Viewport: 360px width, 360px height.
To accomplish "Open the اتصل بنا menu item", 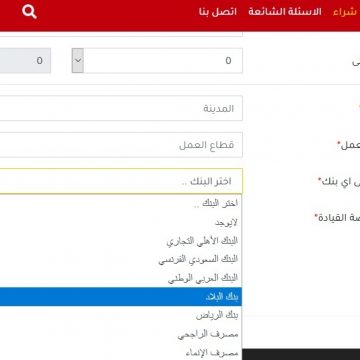I will pyautogui.click(x=218, y=12).
